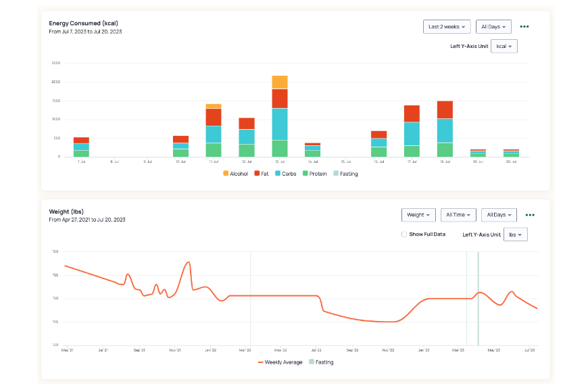Toggle Weekly Average line in weight legend
The width and height of the screenshot is (588, 392).
(x=280, y=362)
